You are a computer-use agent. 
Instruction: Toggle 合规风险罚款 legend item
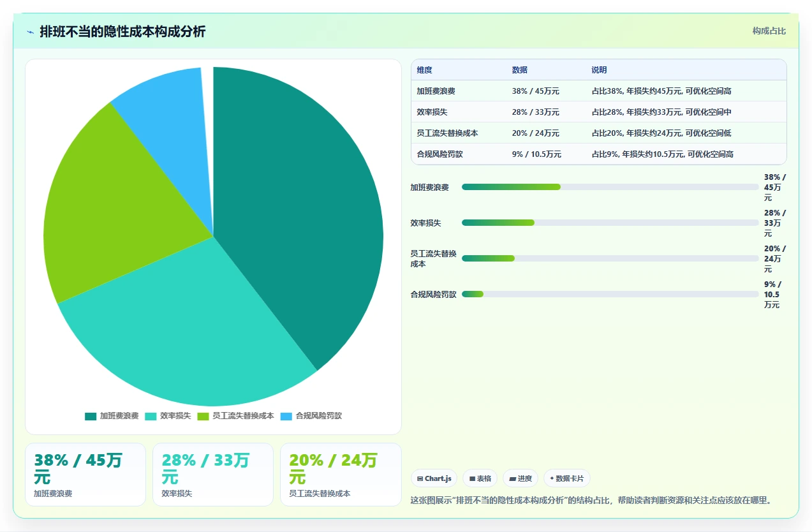tap(311, 416)
